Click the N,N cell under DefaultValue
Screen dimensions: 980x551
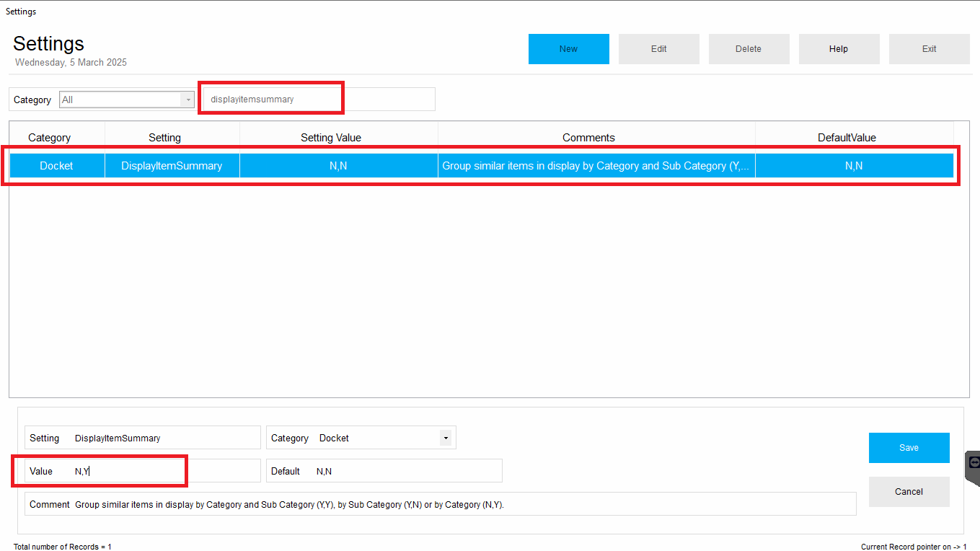pos(854,166)
